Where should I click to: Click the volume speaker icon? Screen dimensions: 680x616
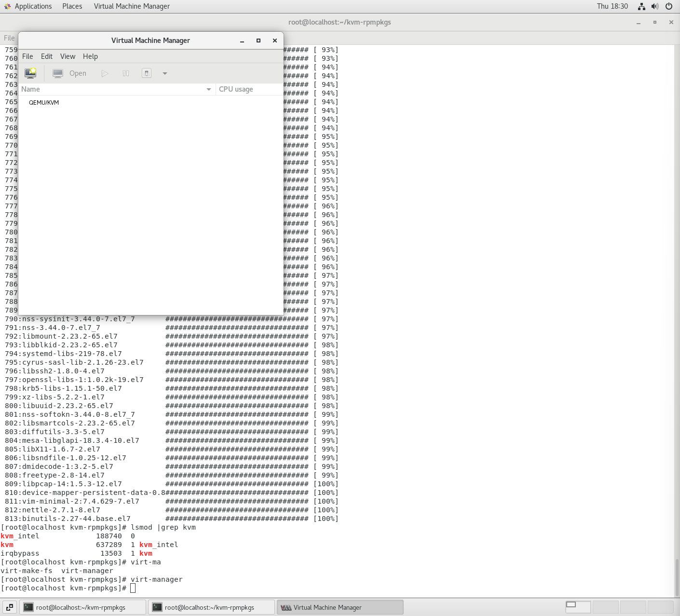(655, 6)
